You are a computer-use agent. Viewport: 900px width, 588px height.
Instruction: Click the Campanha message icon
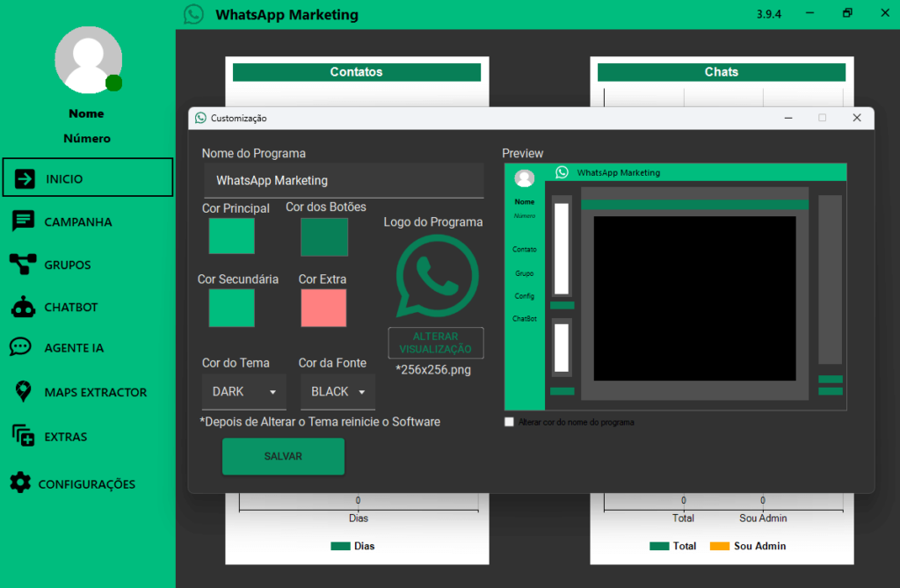(23, 221)
